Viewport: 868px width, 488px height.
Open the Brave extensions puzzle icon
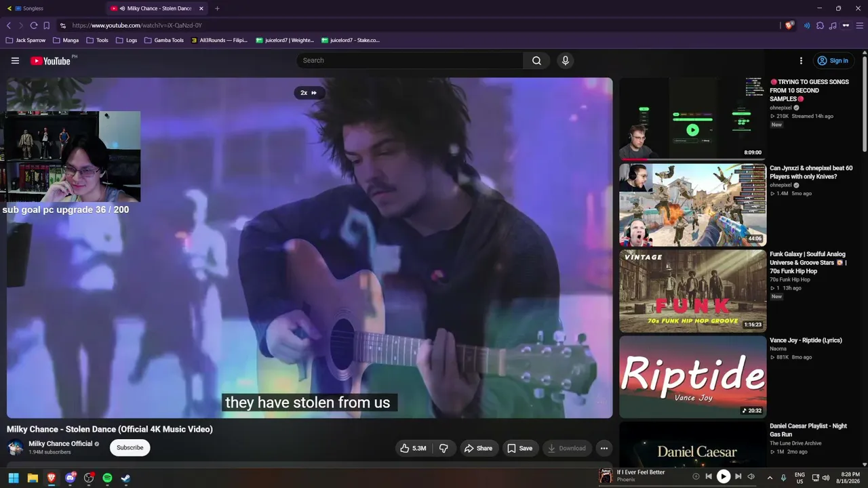820,25
